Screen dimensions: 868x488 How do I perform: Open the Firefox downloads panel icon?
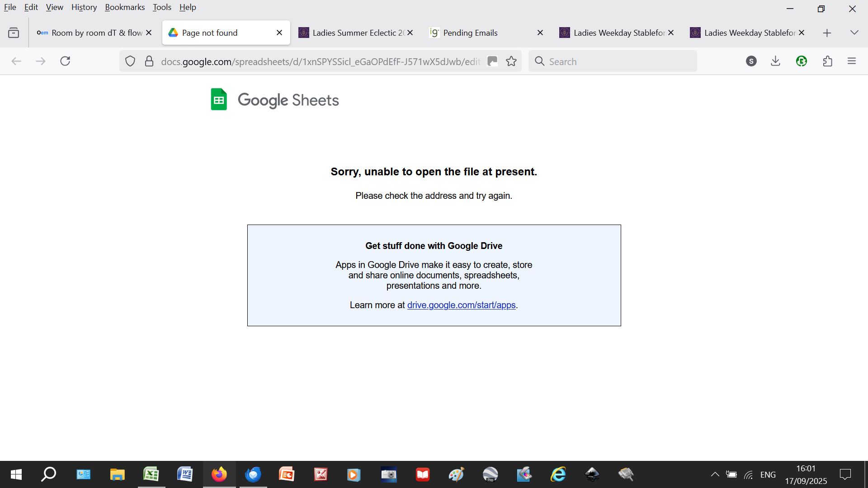(x=775, y=61)
